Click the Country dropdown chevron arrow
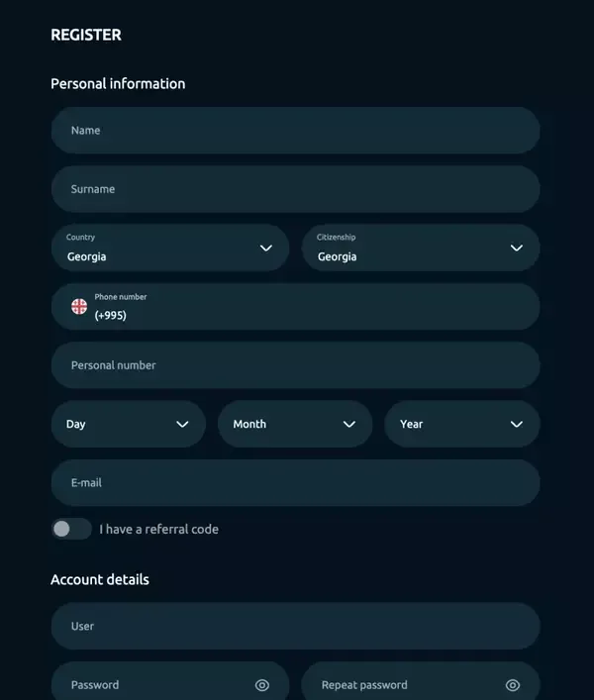Image resolution: width=594 pixels, height=700 pixels. [x=266, y=248]
